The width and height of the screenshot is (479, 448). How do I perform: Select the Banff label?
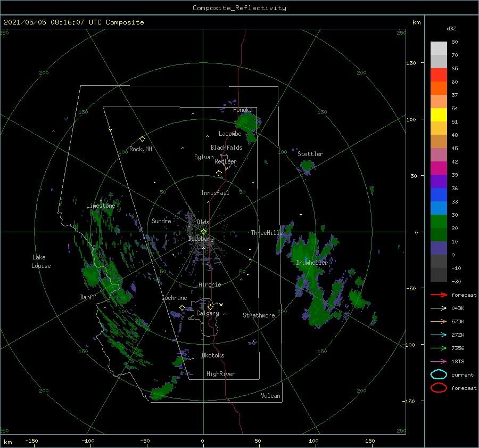88,297
